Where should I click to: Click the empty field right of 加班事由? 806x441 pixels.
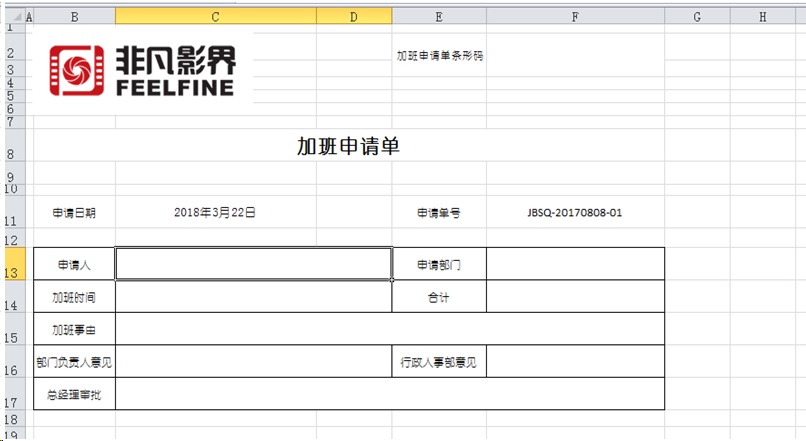point(389,329)
